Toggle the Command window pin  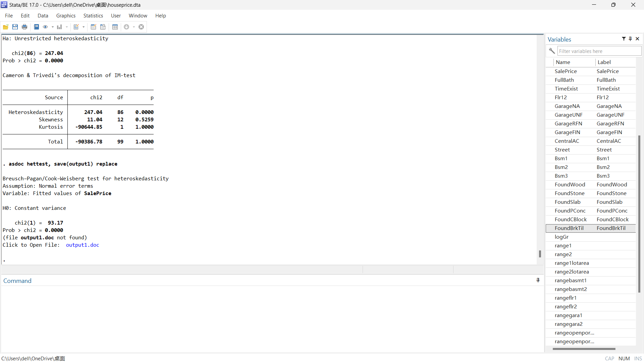(538, 280)
